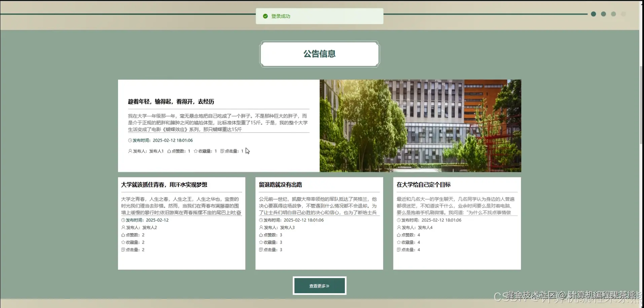
Task: Select the first carousel dot at top right
Action: 593,14
